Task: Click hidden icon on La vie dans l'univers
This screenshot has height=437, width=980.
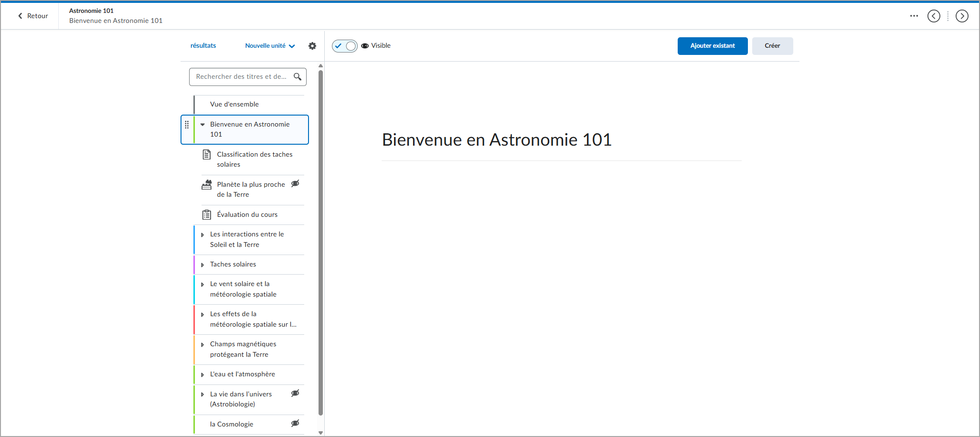Action: [x=296, y=393]
